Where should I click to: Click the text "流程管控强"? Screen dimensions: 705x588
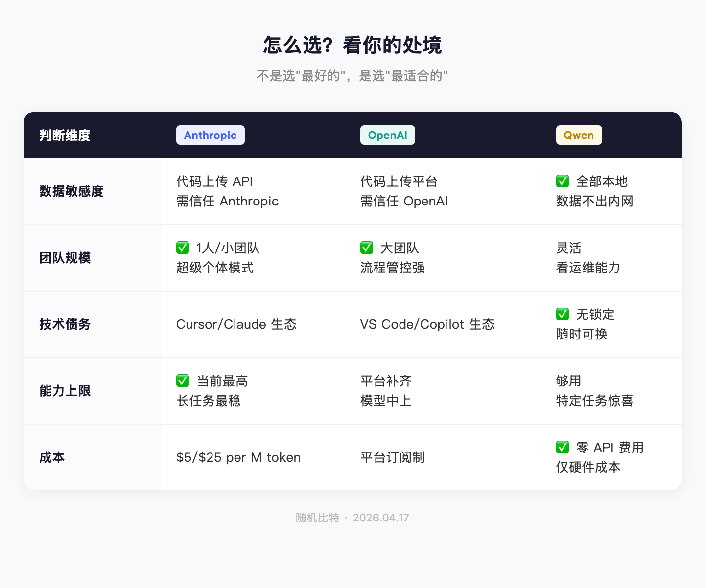tap(393, 268)
